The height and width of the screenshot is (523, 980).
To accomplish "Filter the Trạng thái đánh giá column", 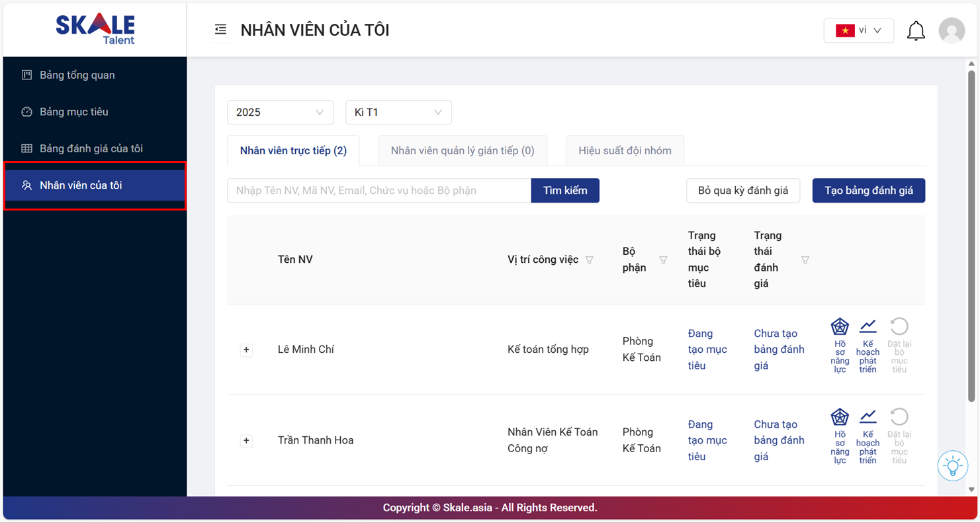I will click(805, 260).
